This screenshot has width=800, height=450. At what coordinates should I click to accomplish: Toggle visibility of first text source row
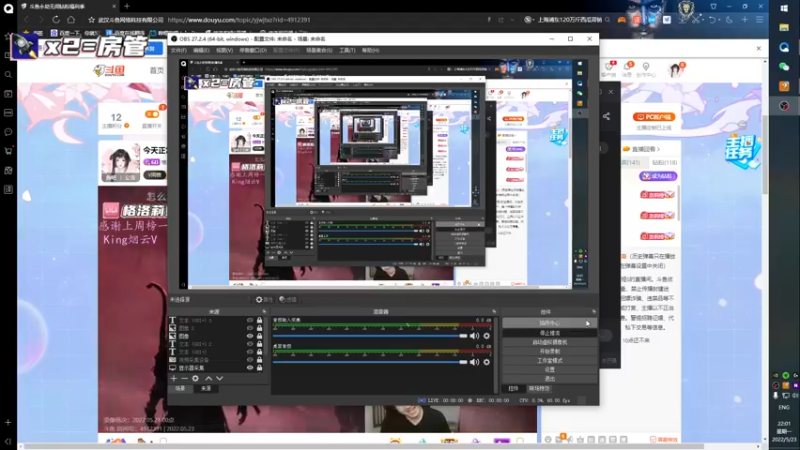[x=250, y=320]
